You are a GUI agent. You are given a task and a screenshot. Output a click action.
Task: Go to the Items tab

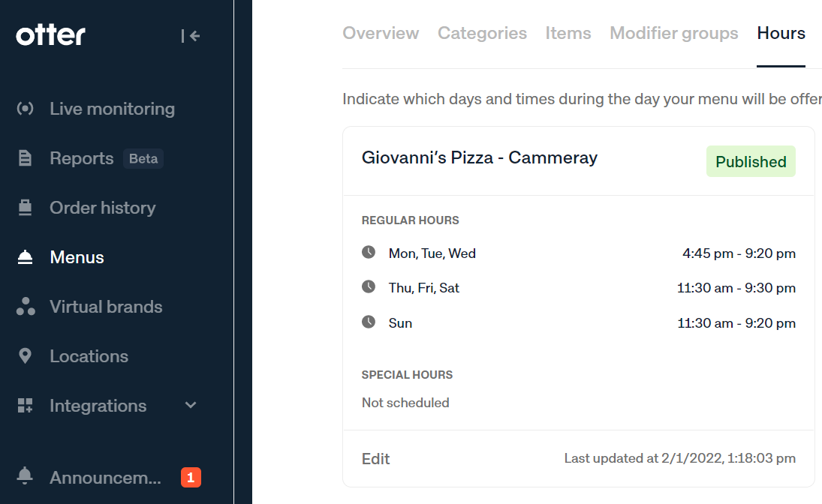point(568,33)
